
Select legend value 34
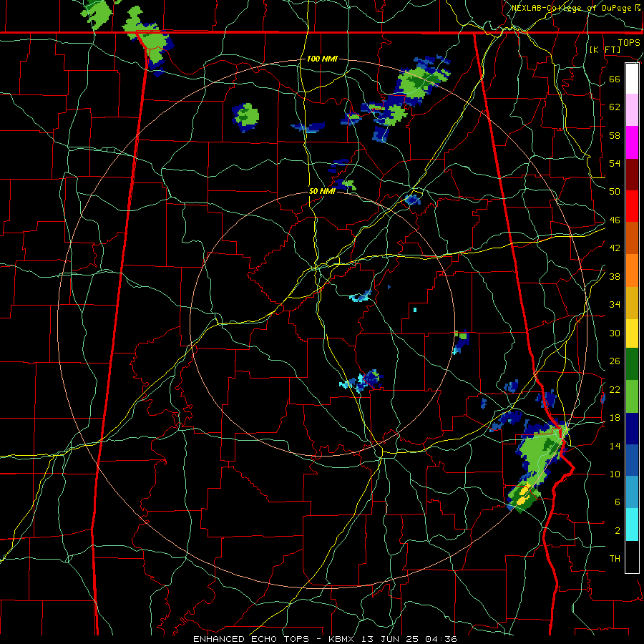615,305
